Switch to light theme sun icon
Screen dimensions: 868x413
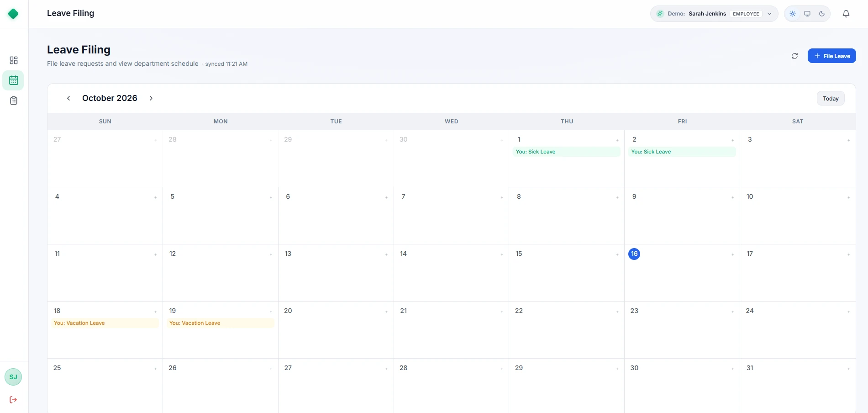click(793, 14)
